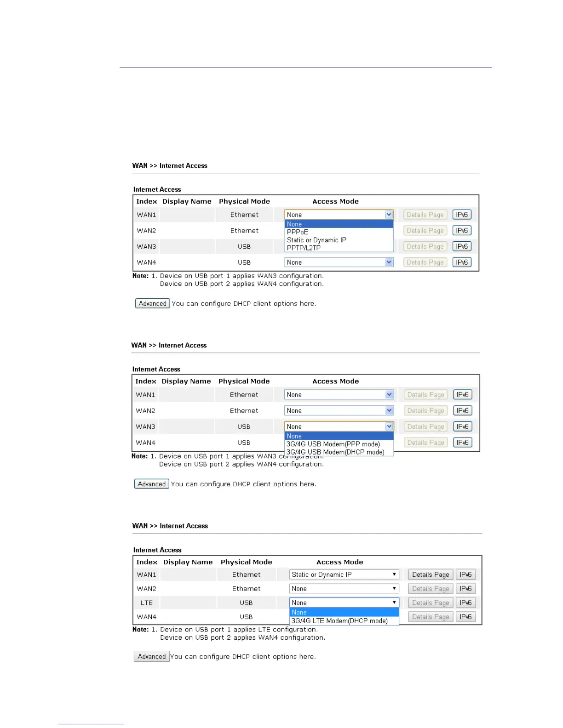Open IPv6 settings for WAN3 in first panel
Screen dimensions: 563x728
coord(462,246)
